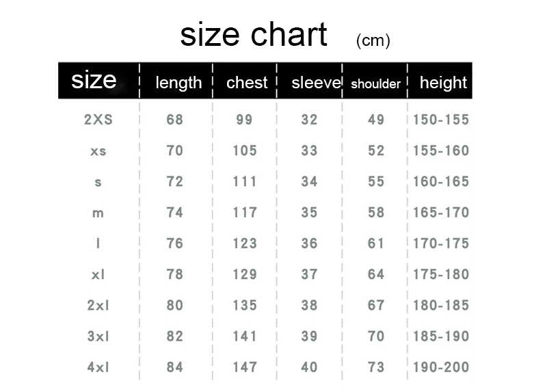Click the 'length' column header

point(178,83)
